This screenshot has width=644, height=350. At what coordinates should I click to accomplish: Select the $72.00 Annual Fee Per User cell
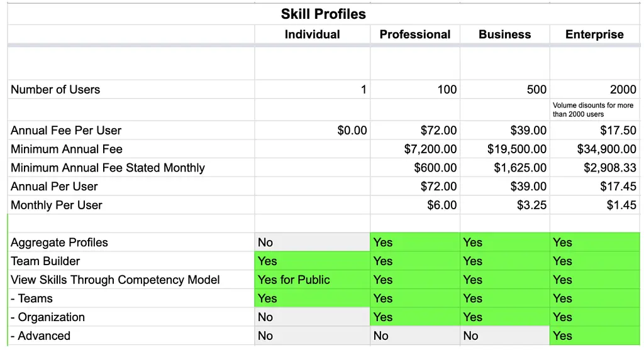[x=415, y=131]
